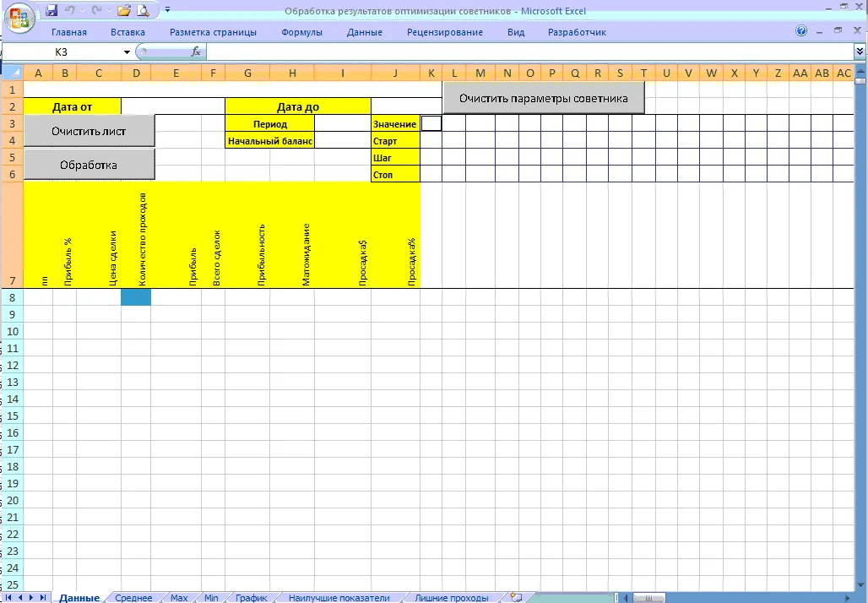Open the Разработчик ribbon tab
Viewport: 868px width, 603px height.
coord(577,32)
